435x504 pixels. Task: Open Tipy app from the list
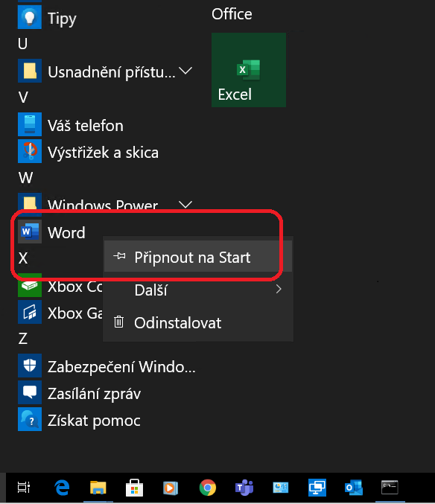pos(48,17)
